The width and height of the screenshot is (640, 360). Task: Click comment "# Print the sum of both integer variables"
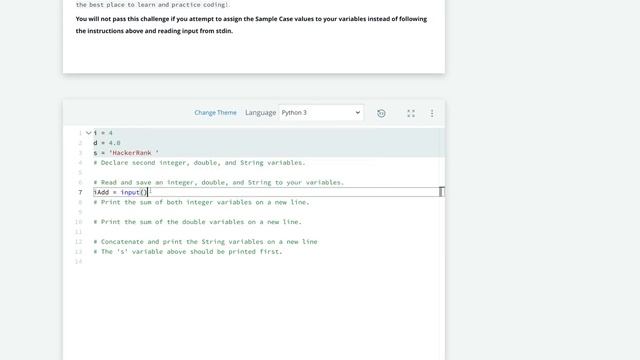pyautogui.click(x=202, y=202)
